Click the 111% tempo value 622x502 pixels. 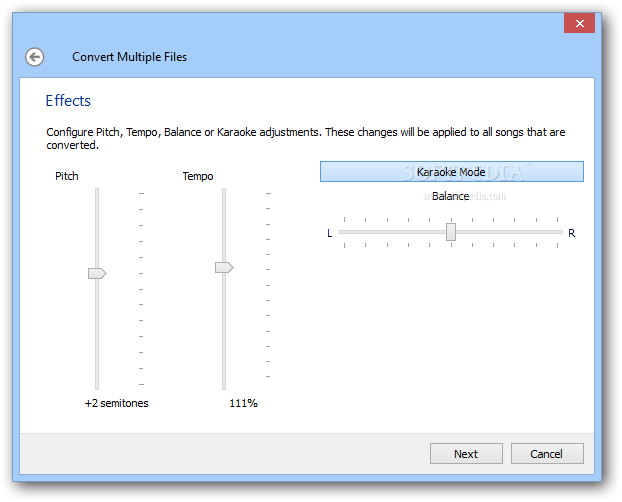[x=243, y=403]
